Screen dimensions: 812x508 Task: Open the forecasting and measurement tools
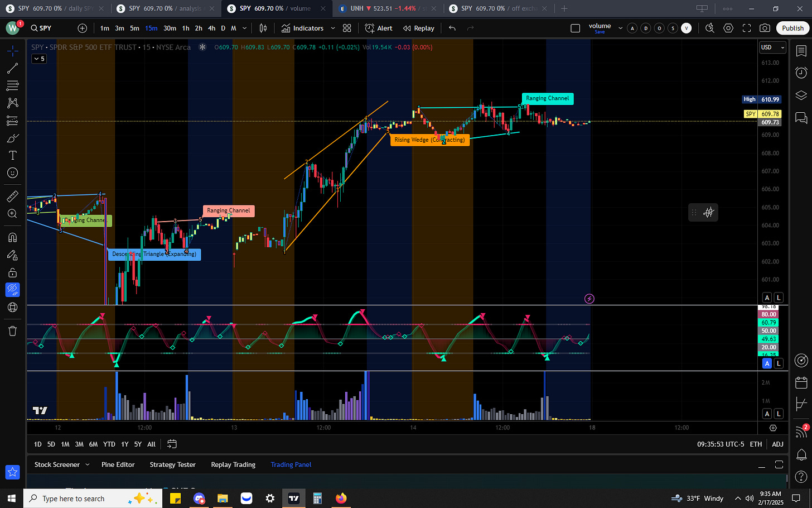point(12,121)
